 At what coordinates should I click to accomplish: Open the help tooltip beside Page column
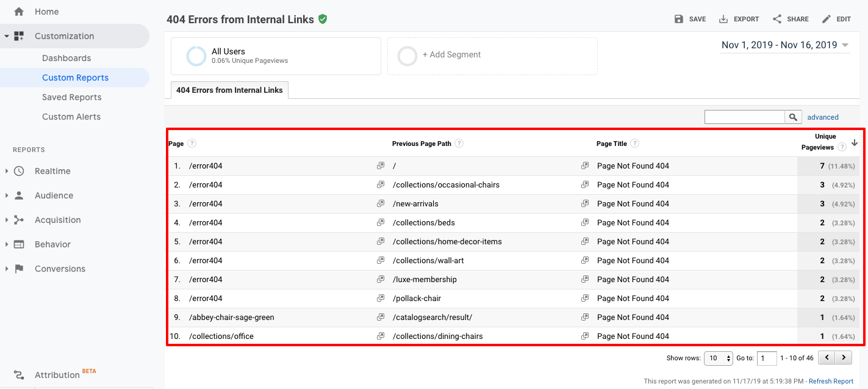(192, 143)
